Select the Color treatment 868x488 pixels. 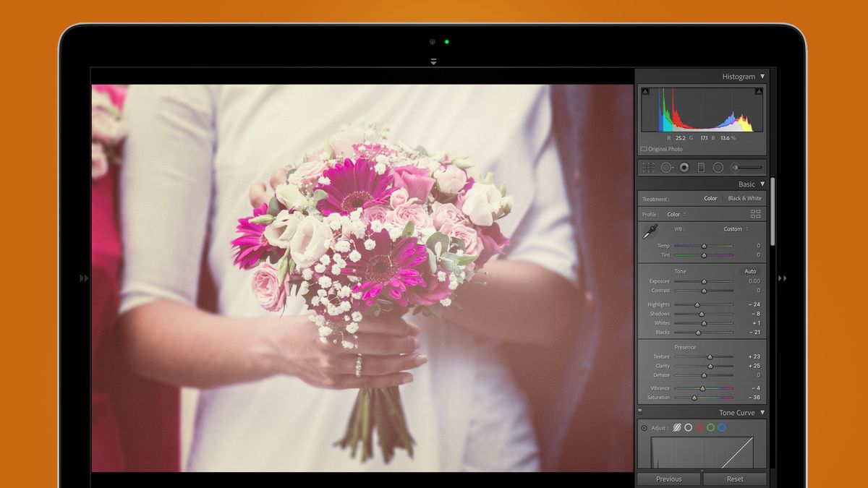tap(710, 198)
